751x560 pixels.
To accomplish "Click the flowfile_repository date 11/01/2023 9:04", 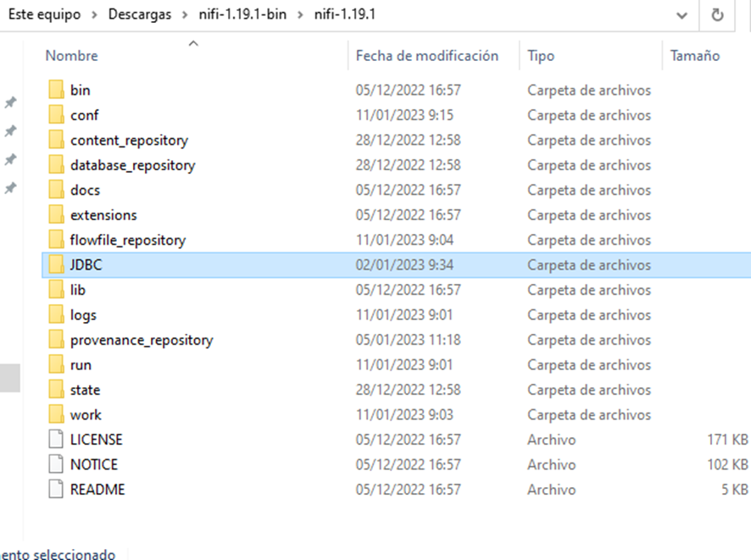I will 404,240.
